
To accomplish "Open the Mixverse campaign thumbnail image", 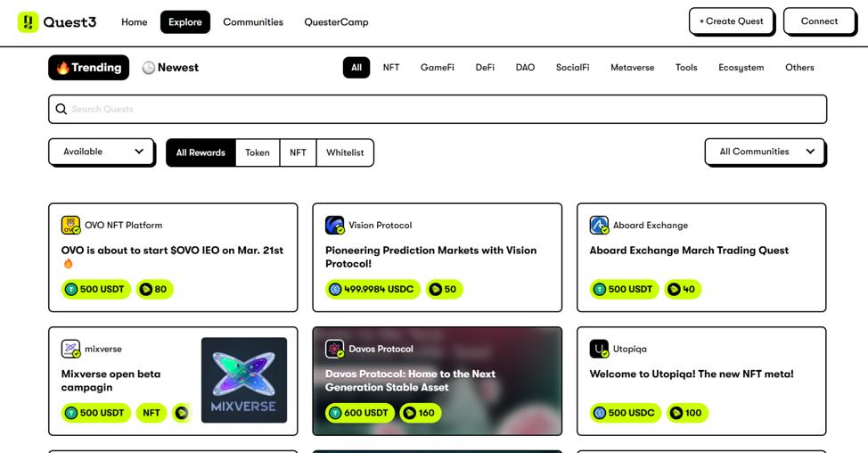I will coord(244,380).
